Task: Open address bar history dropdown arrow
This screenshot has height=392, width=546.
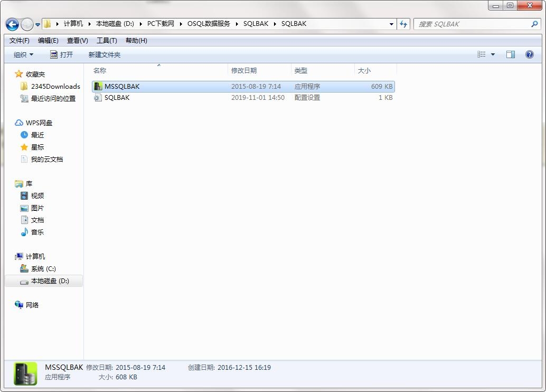Action: [391, 24]
